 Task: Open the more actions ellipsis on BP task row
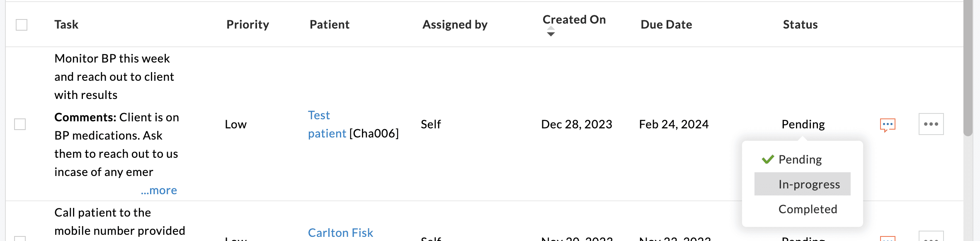[x=931, y=123]
